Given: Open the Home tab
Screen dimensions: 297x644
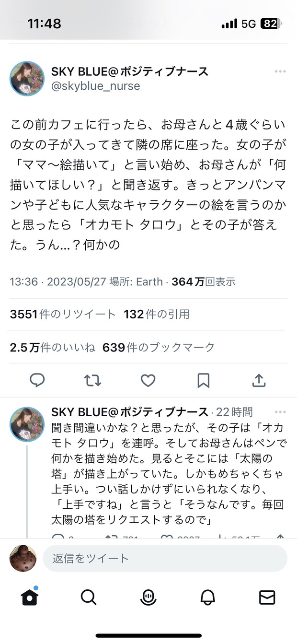Looking at the screenshot, I should 30,597.
